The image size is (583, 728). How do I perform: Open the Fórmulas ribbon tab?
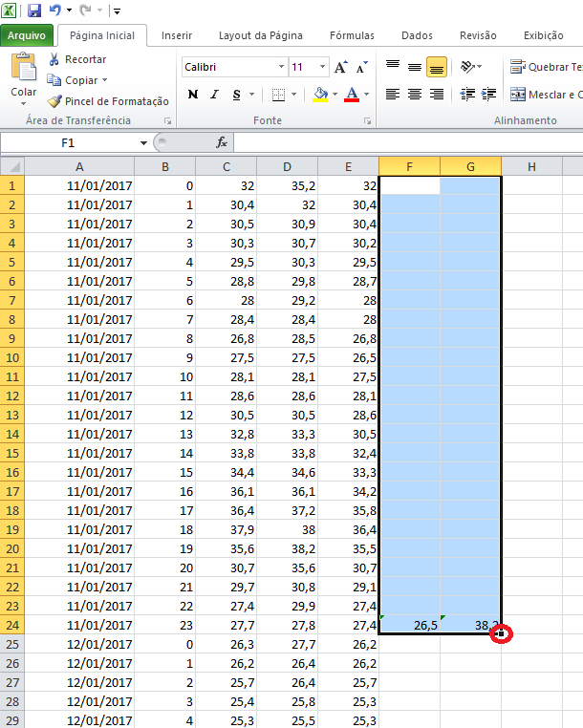[352, 35]
